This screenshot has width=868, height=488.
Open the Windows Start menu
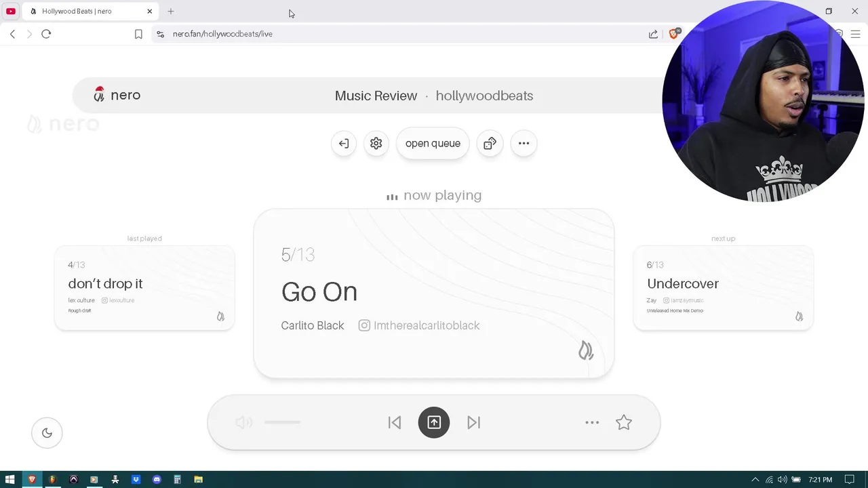10,480
